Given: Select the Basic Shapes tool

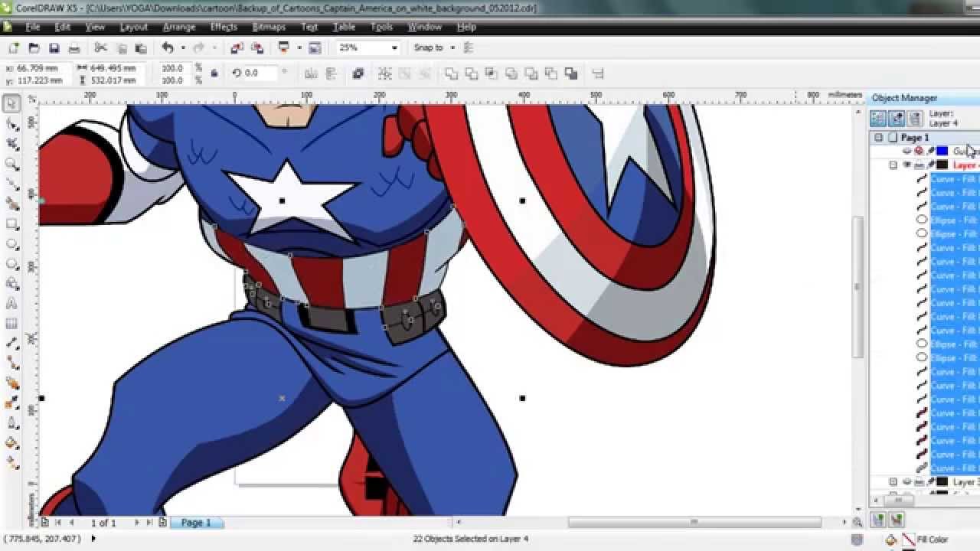Looking at the screenshot, I should click(11, 283).
